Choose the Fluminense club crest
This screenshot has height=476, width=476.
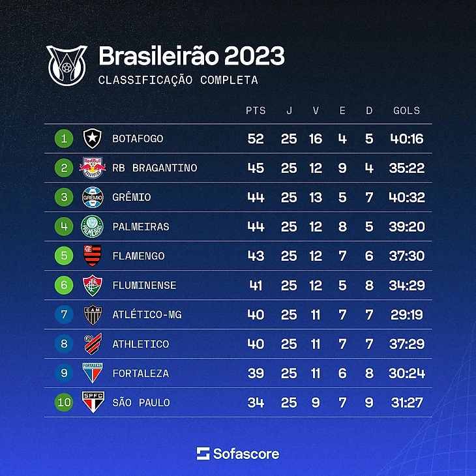(93, 285)
